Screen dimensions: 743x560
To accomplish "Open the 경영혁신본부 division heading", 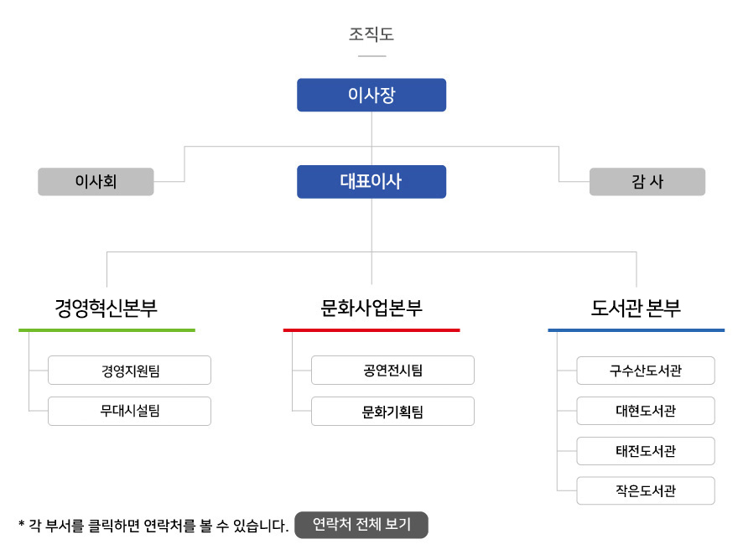I will [107, 309].
